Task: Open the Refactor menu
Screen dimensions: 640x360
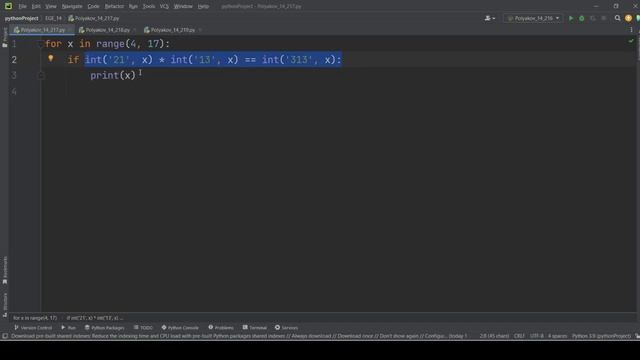Action: pyautogui.click(x=114, y=7)
